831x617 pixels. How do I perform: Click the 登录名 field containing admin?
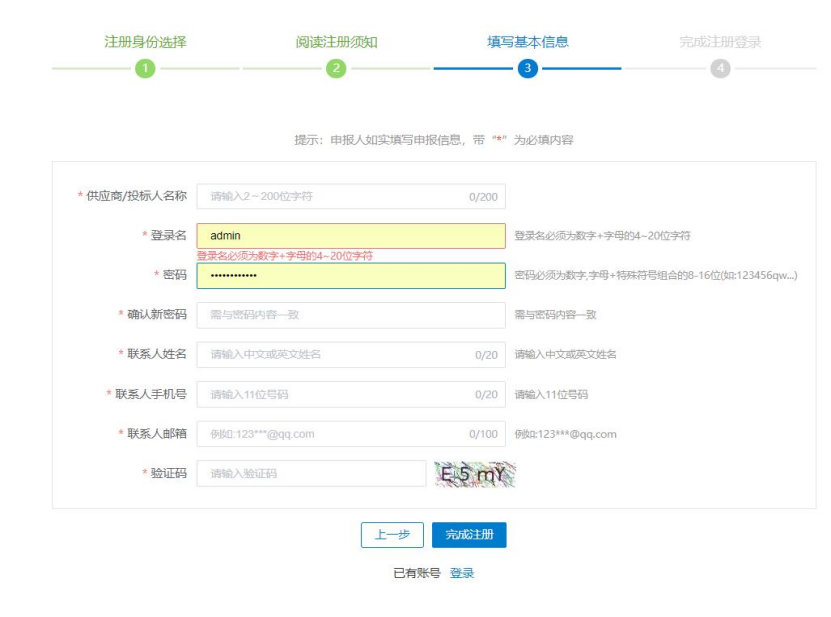click(x=351, y=236)
